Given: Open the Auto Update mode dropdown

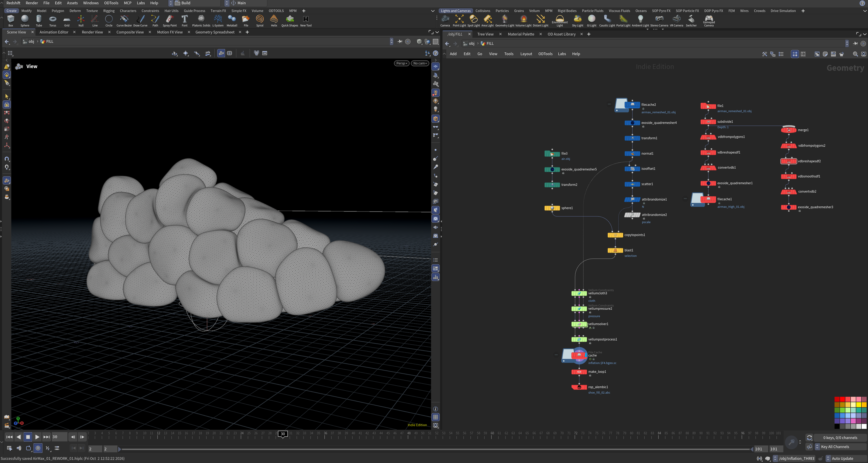Looking at the screenshot, I should [x=846, y=458].
